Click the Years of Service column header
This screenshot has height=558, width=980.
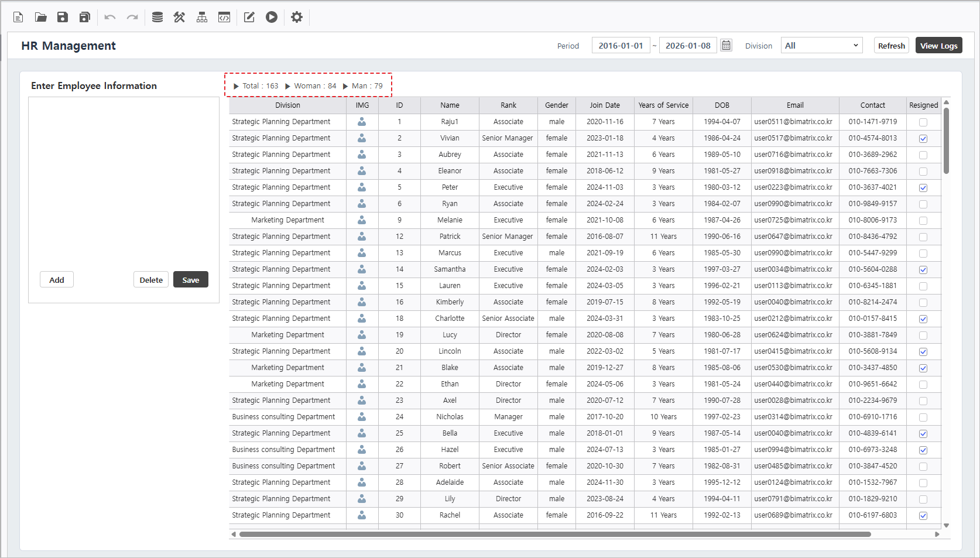tap(663, 105)
